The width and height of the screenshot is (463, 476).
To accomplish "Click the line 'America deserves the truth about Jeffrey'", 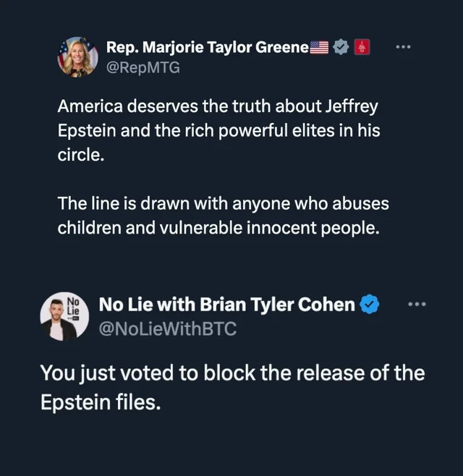I will coord(218,106).
